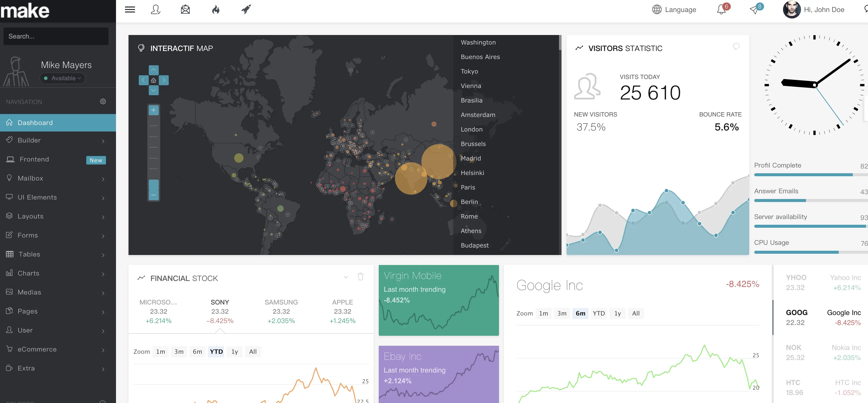
Task: Open John Doe avatar thumbnail
Action: [x=791, y=9]
